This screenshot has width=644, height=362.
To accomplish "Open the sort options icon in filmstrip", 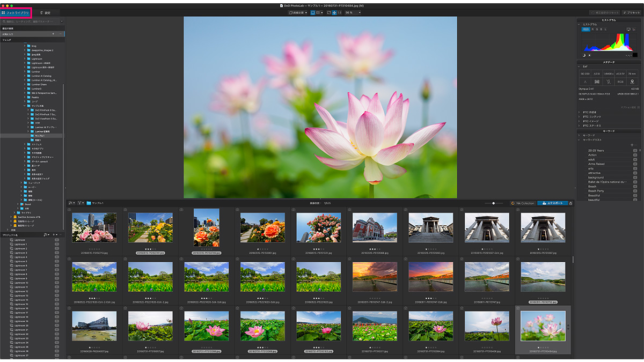I will click(x=72, y=203).
